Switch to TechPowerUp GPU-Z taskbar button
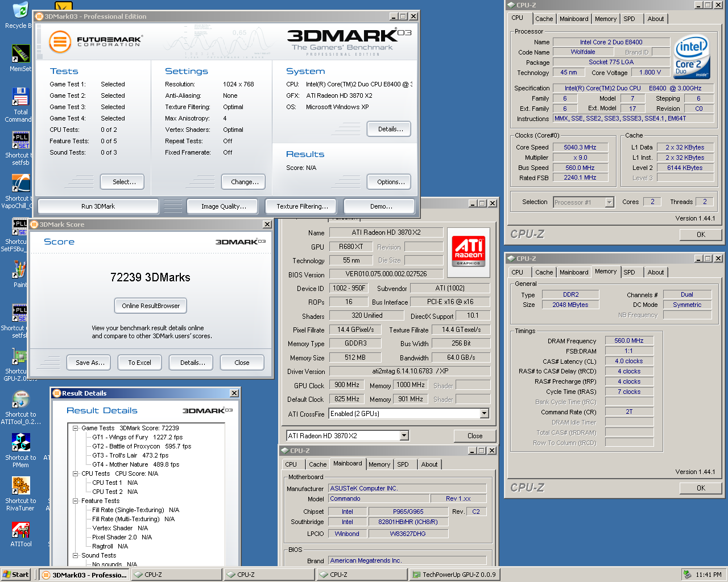 coord(455,575)
